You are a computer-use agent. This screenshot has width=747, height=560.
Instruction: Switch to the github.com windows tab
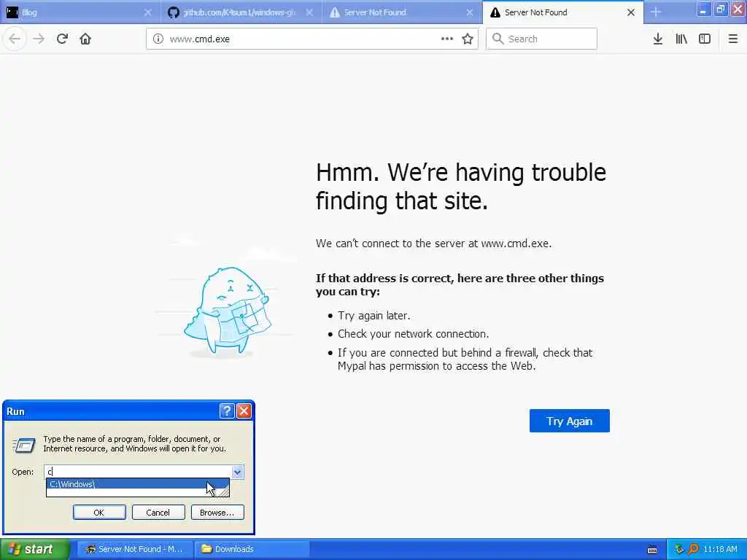[x=241, y=12]
